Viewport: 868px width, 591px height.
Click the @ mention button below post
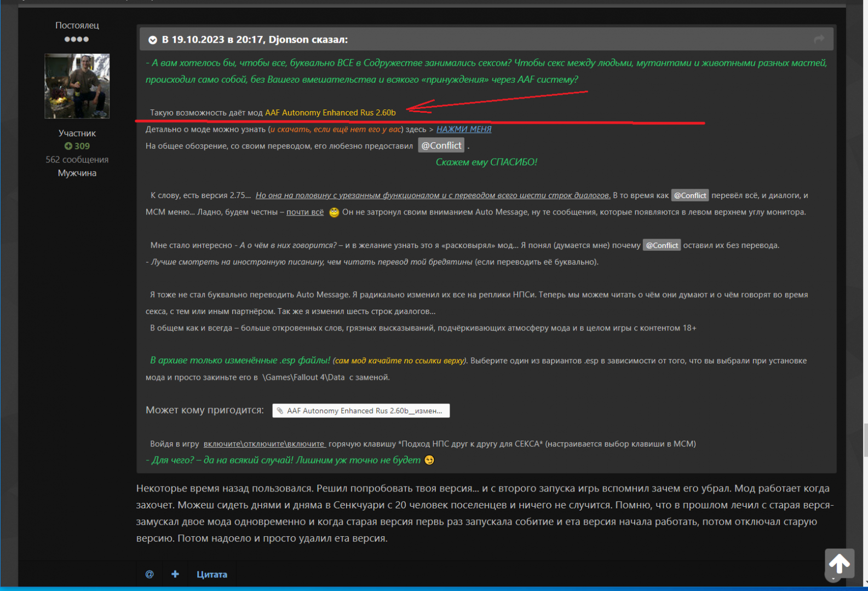(x=150, y=574)
